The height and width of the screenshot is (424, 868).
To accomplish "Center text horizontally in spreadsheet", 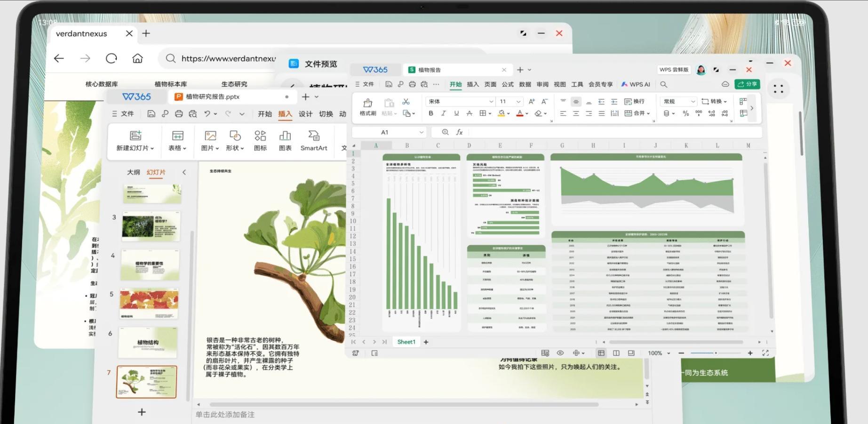I will click(x=576, y=113).
